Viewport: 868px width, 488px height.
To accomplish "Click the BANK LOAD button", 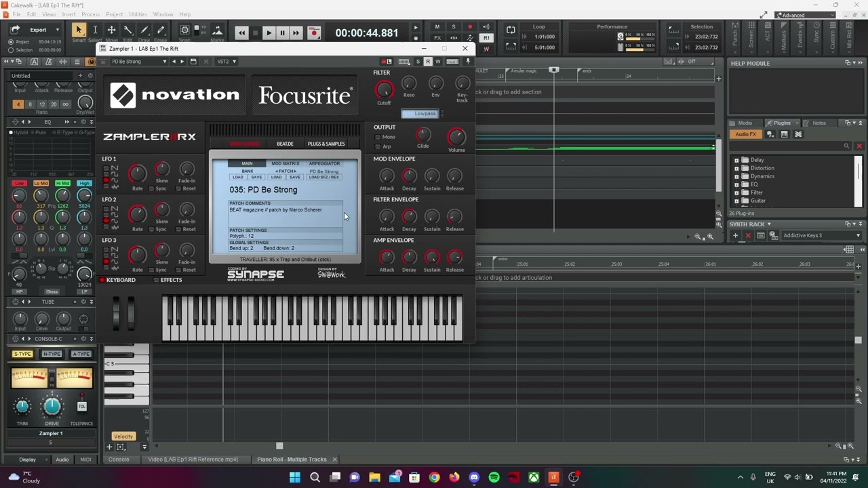I will pyautogui.click(x=238, y=178).
